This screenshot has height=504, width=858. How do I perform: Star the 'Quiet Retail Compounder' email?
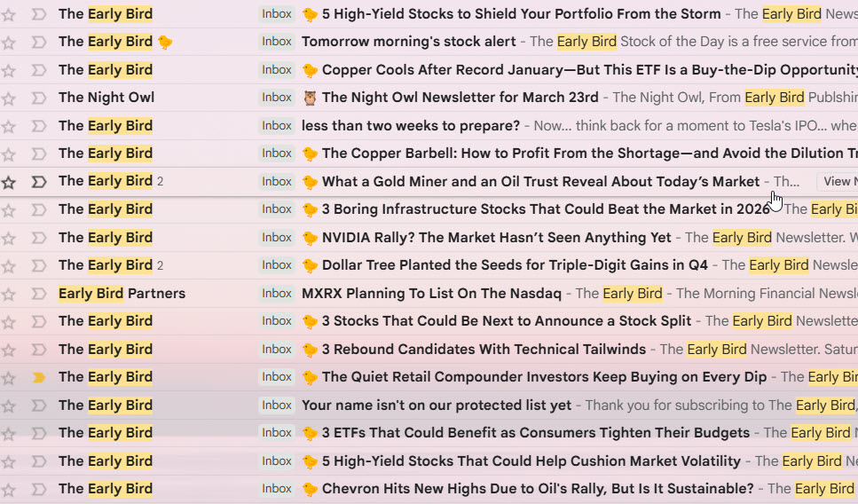pos(9,378)
